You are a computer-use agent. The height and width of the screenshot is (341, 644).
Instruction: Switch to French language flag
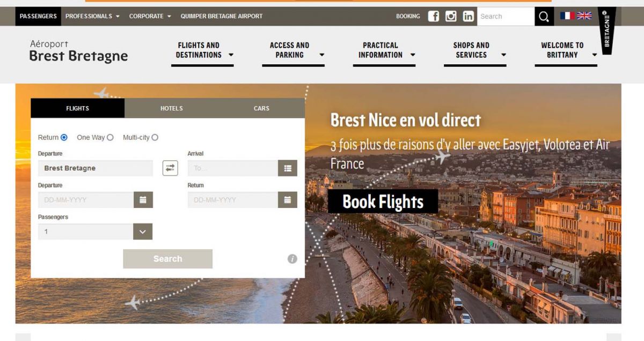[567, 16]
